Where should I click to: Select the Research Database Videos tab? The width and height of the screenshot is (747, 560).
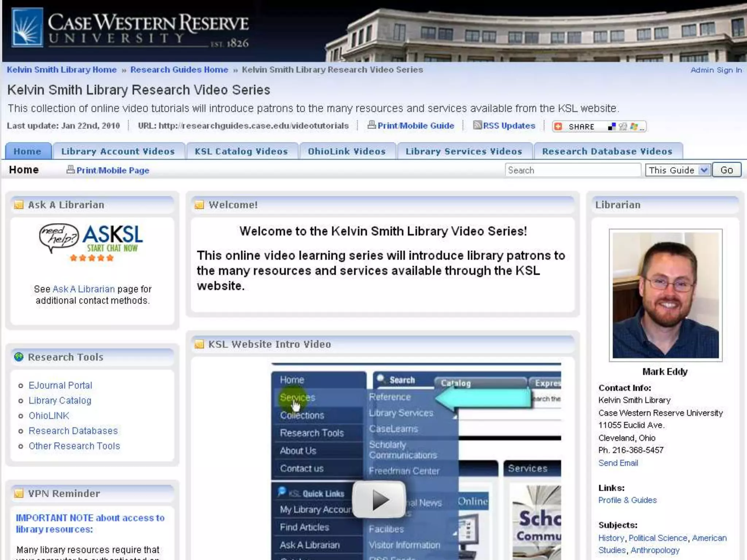607,151
